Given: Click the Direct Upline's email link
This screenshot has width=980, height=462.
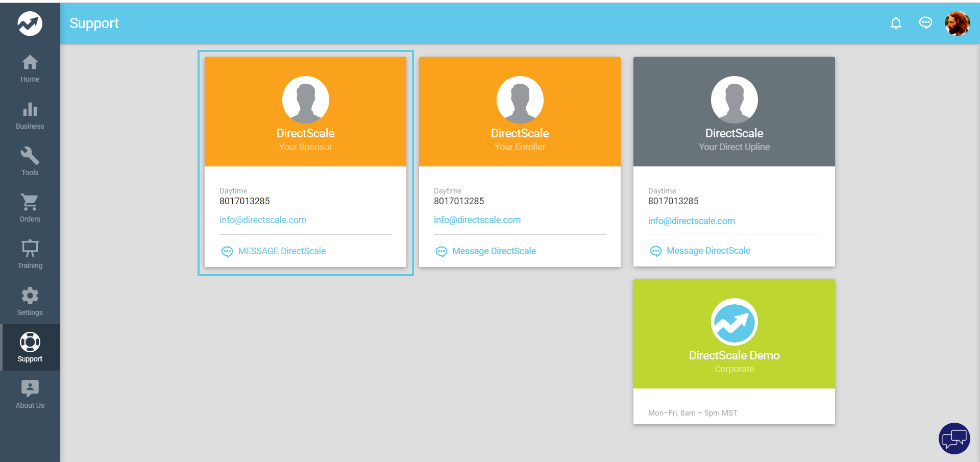Looking at the screenshot, I should (x=692, y=221).
